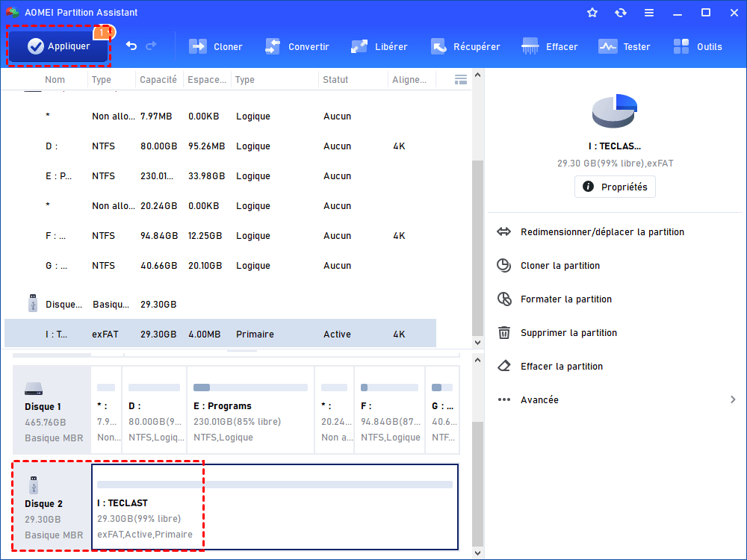Click Supprimer la partition trash option

(x=568, y=333)
